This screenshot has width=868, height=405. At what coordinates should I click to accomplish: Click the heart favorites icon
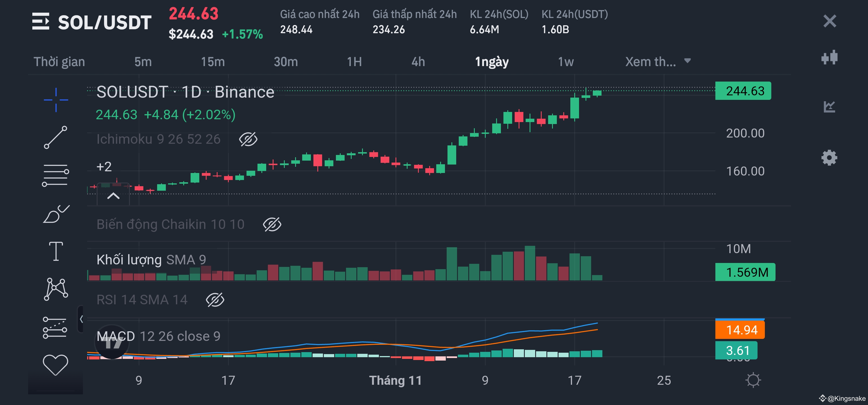56,365
